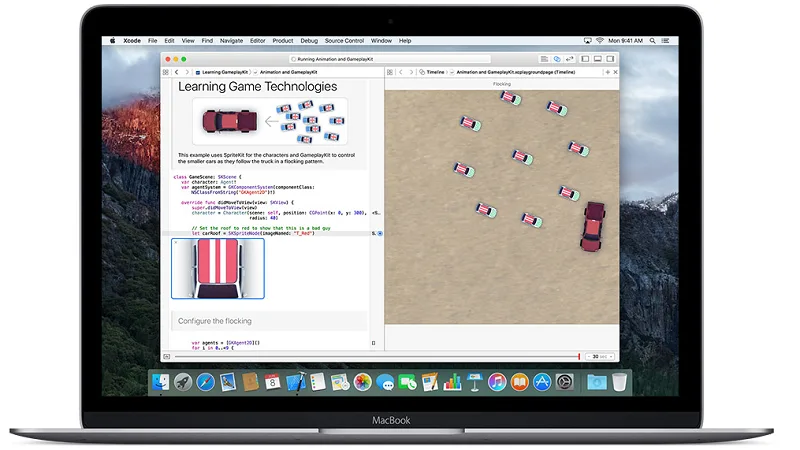This screenshot has height=450, width=800.
Task: Show result for the agents line
Action: (x=373, y=343)
